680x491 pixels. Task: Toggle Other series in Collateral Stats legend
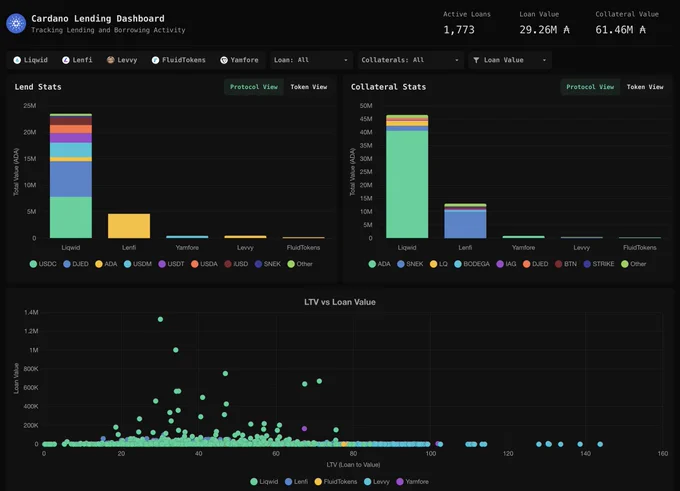(634, 264)
